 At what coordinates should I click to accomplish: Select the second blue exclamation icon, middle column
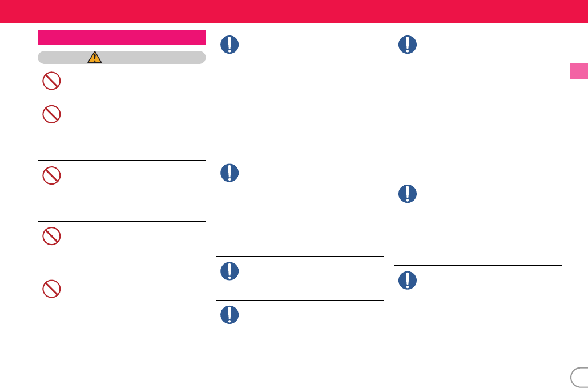(229, 173)
